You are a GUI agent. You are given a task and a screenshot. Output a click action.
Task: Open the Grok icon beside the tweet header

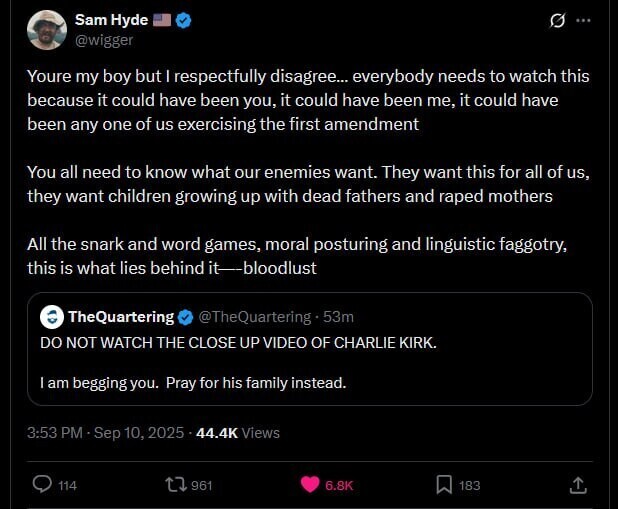559,21
